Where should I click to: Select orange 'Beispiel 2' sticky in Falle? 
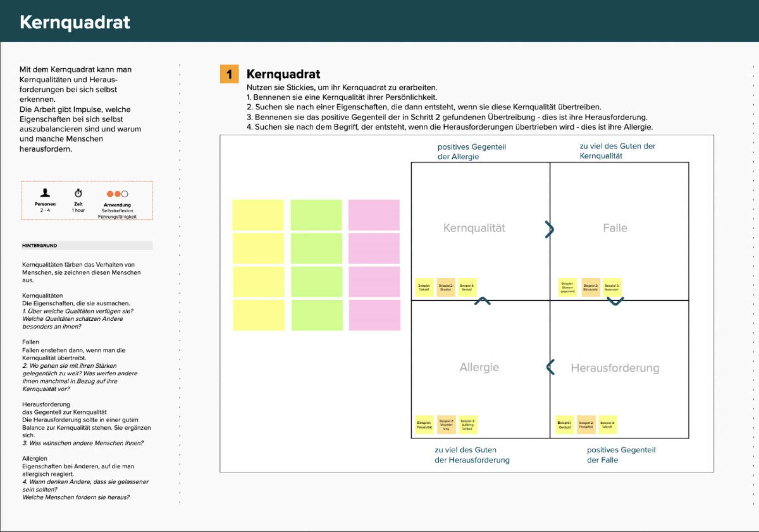(x=591, y=287)
